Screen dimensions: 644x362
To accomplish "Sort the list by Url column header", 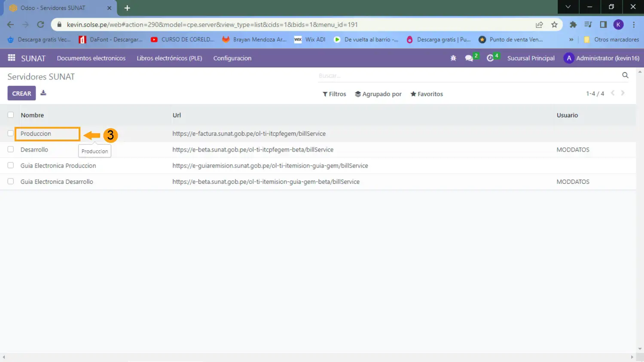I will point(177,115).
